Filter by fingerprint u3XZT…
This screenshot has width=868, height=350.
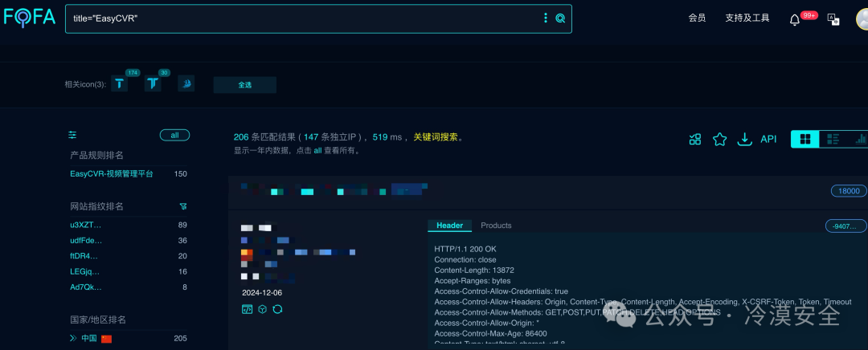[86, 225]
